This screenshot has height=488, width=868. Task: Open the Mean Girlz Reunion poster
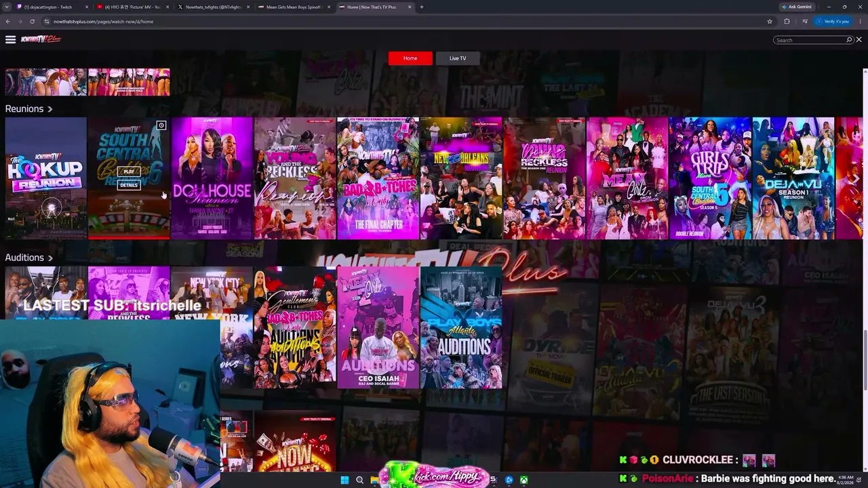(x=627, y=178)
